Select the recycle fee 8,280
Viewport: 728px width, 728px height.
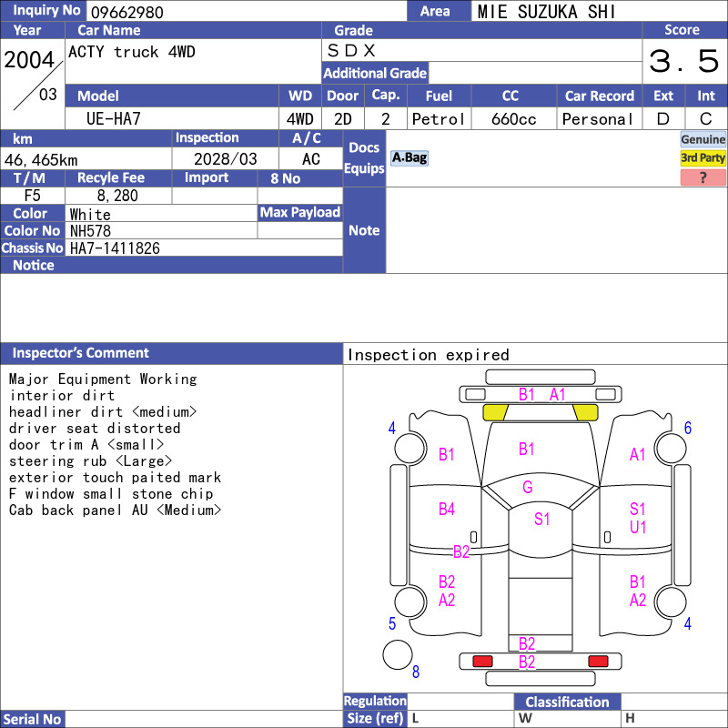(117, 196)
